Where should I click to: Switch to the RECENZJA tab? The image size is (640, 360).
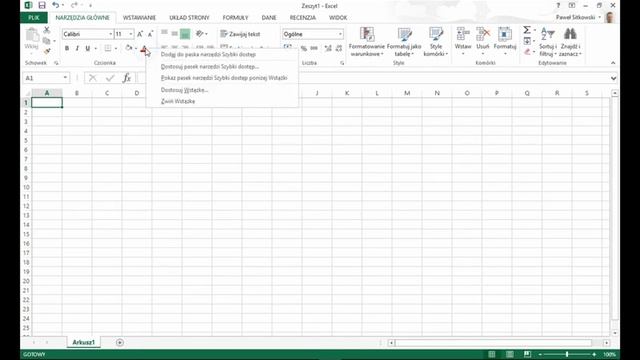coord(303,18)
